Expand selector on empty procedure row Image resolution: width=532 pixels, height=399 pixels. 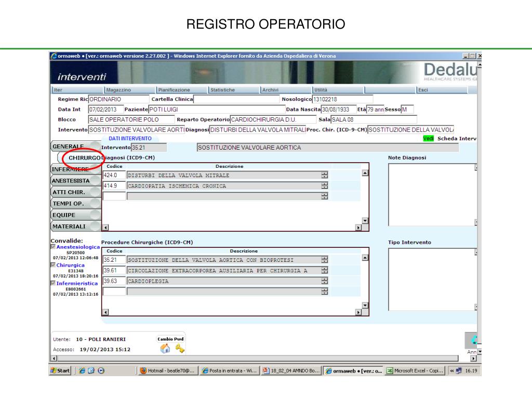(325, 291)
